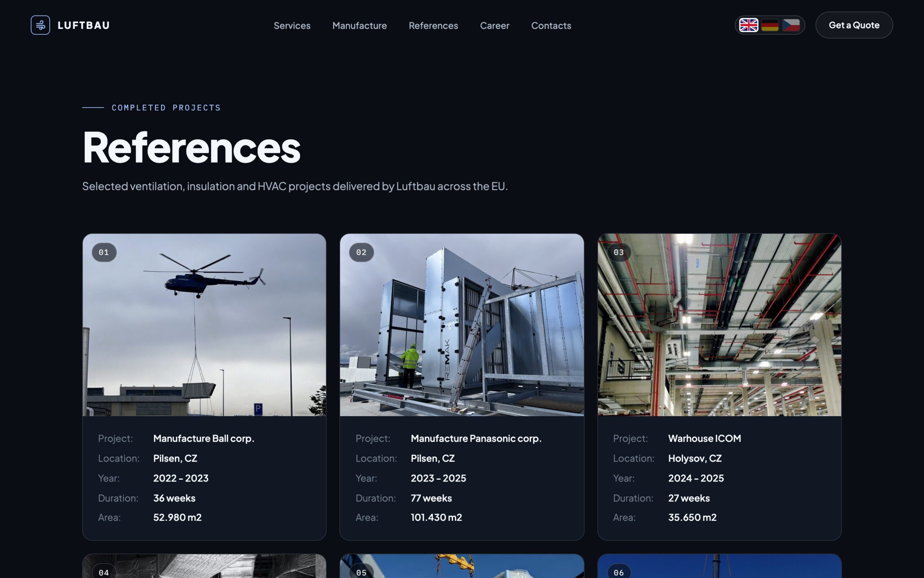Click the 02 badge on second card
This screenshot has height=578, width=924.
tap(361, 252)
